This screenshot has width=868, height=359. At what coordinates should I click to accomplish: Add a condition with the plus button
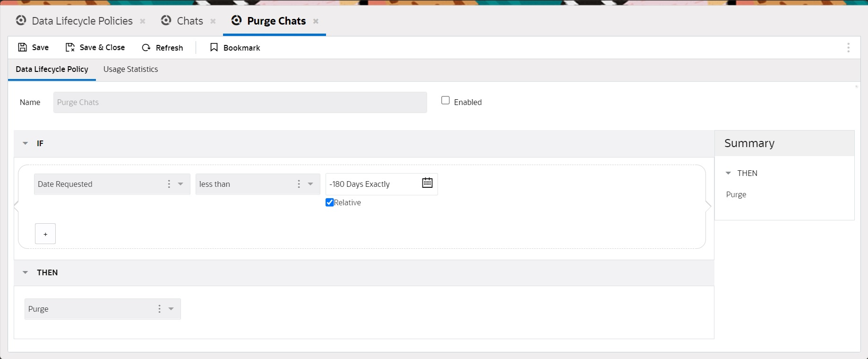(x=45, y=234)
